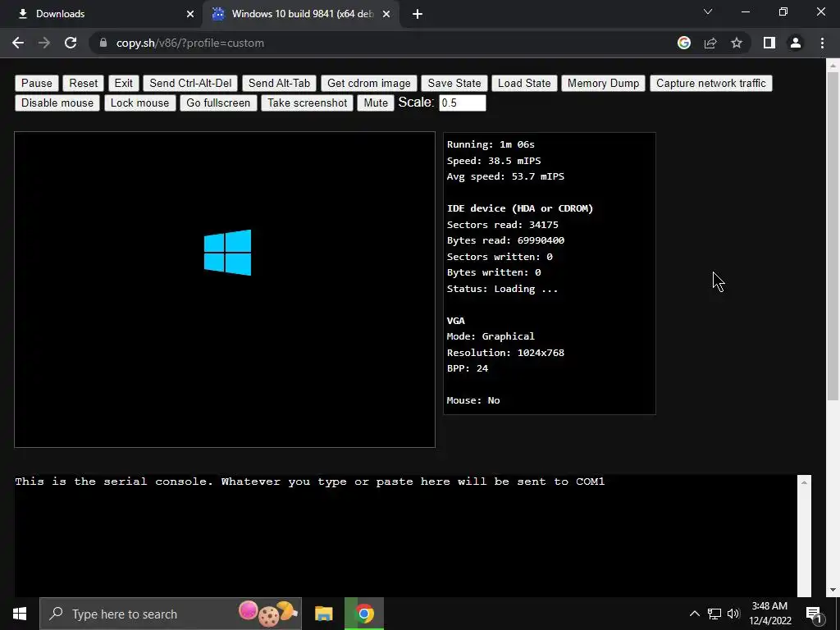
Task: Click the taskbar search box
Action: [x=171, y=614]
